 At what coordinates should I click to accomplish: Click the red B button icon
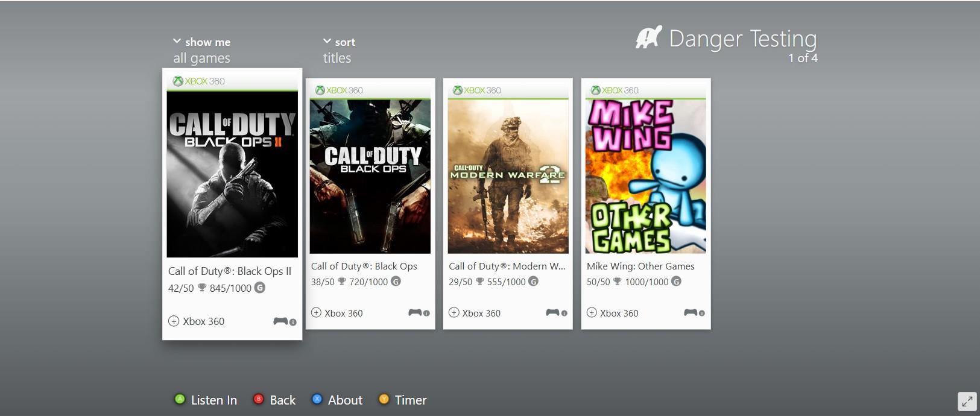click(258, 399)
